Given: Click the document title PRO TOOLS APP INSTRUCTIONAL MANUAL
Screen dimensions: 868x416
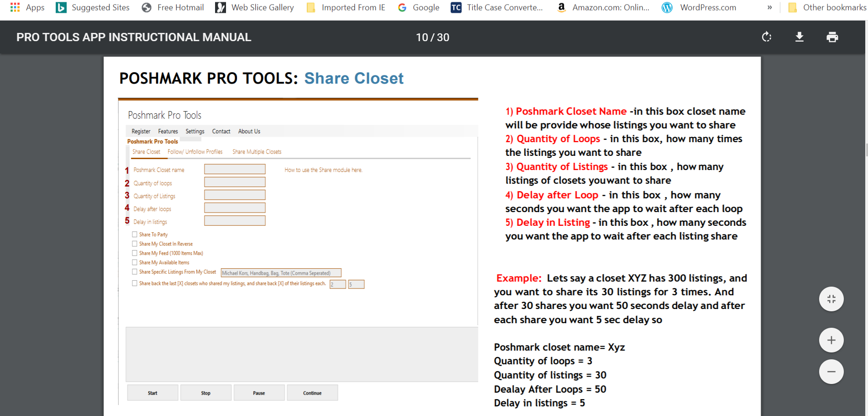Looking at the screenshot, I should click(134, 37).
